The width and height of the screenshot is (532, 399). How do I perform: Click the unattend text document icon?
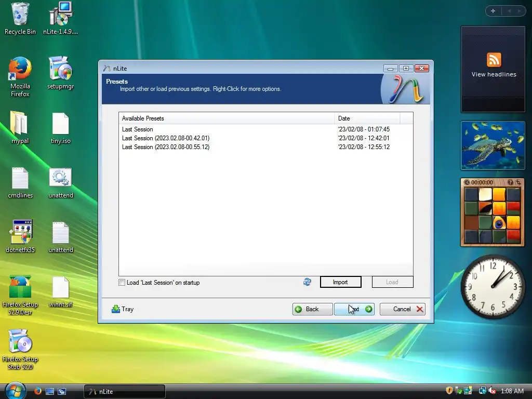click(60, 236)
